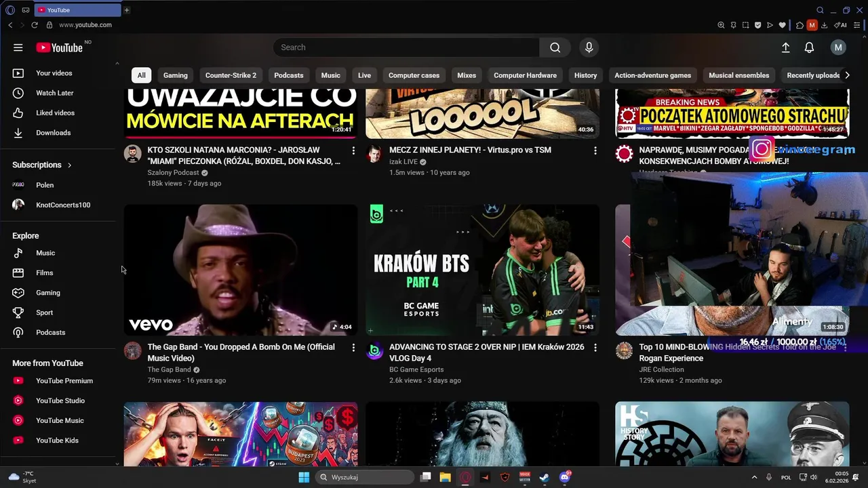The image size is (868, 488).
Task: Open the YouTube hamburger guide menu
Action: pos(18,47)
